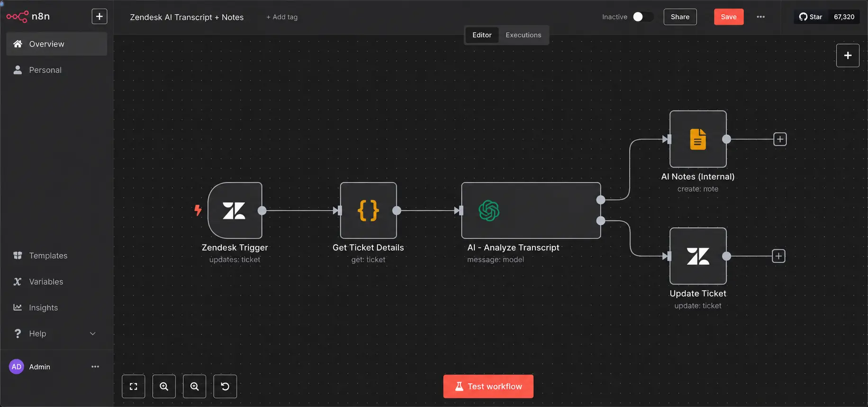Click the 'get: ticket' subtitle

[x=368, y=260]
